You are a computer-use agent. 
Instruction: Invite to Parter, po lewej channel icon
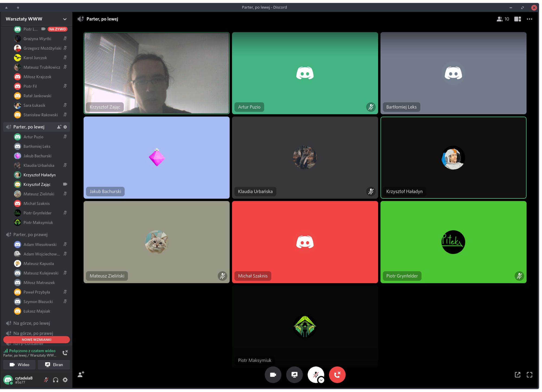[x=59, y=127]
